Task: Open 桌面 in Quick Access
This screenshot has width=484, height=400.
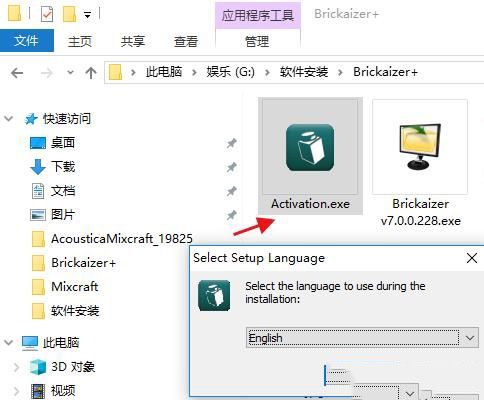Action: tap(63, 143)
